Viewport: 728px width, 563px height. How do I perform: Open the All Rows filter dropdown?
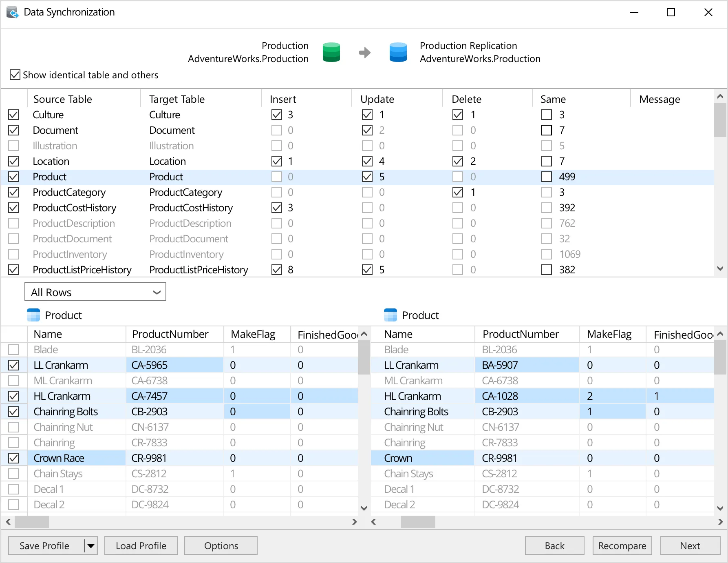pos(95,292)
